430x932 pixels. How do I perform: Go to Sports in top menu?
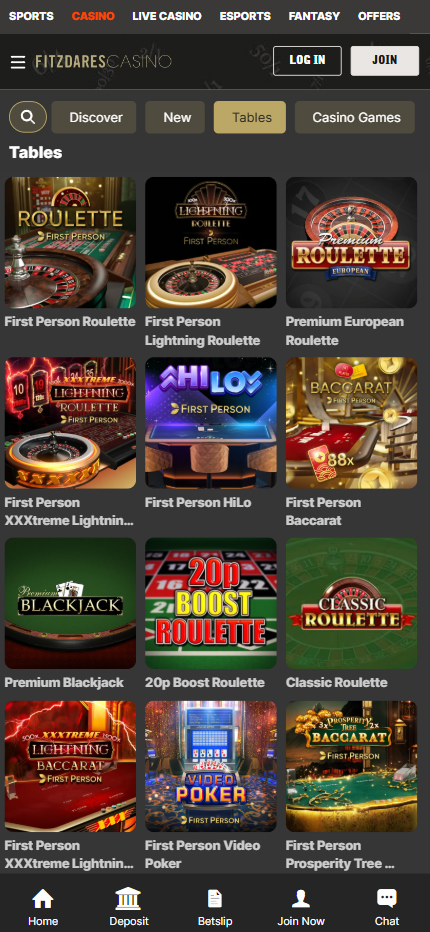(x=31, y=16)
